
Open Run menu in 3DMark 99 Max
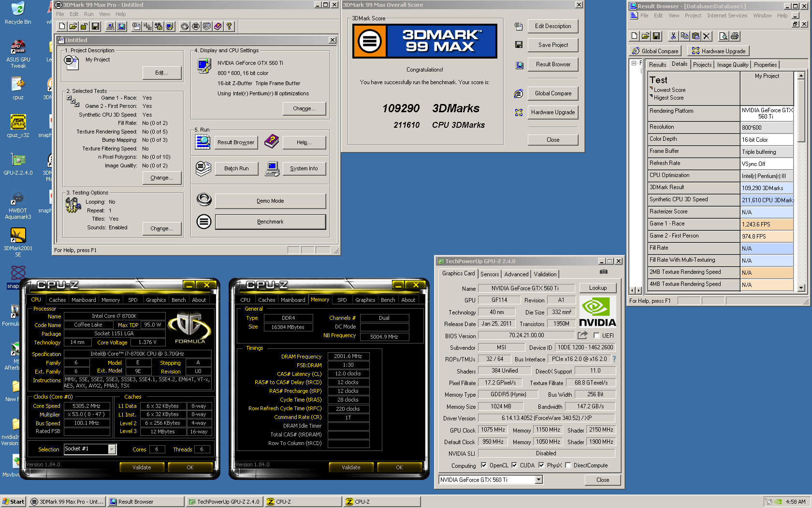88,14
